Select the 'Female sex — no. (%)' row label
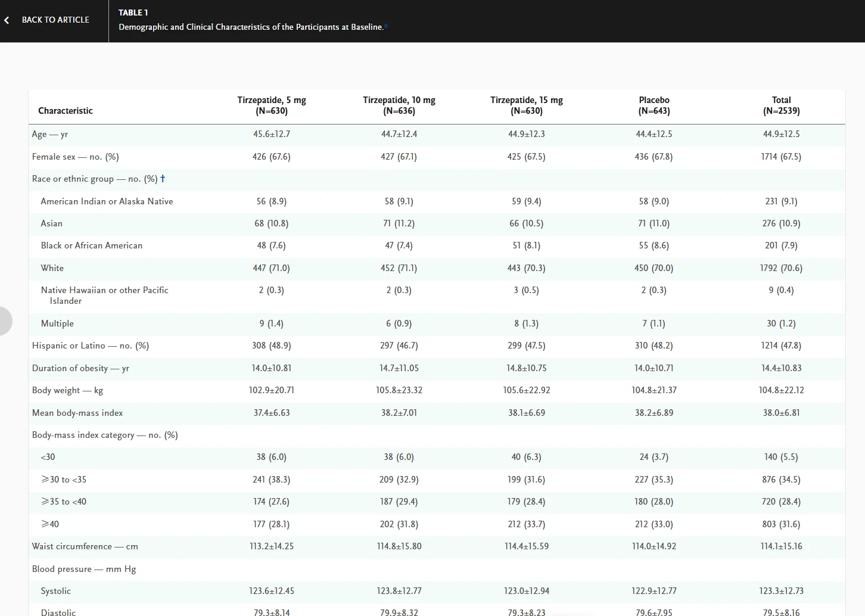 coord(76,157)
